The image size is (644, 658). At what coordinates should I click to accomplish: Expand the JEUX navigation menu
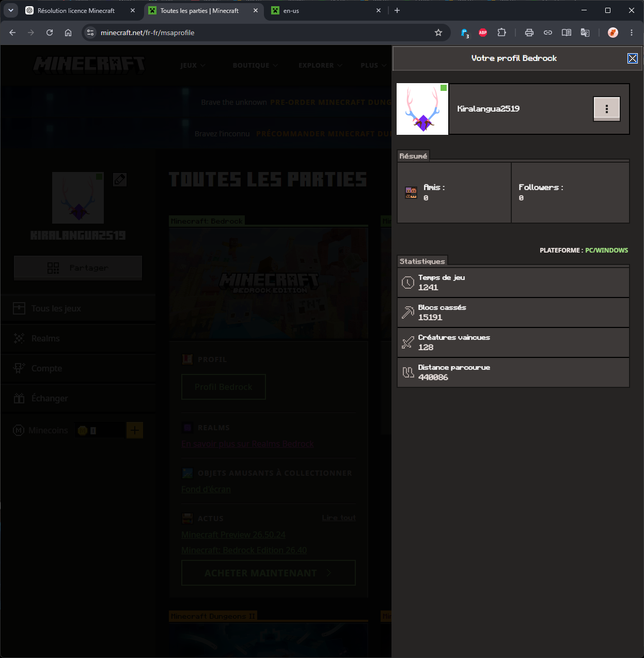193,66
